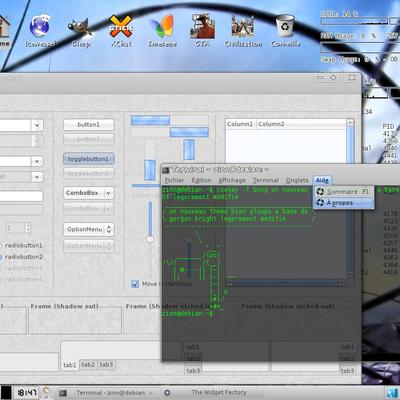Open the Terminal menu in menubar

pos(266,180)
